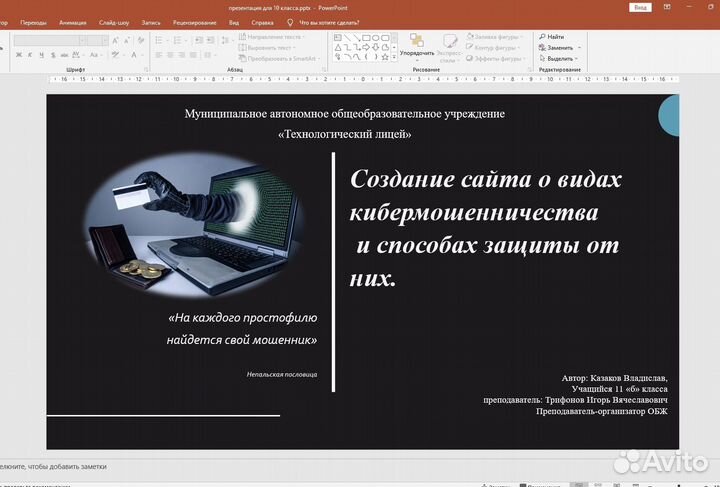
Task: Open Направление текста dropdown
Action: click(271, 36)
